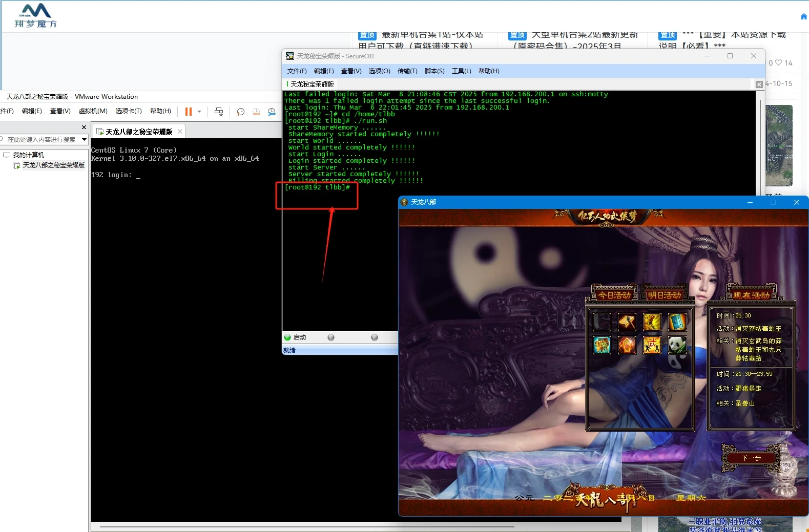Click the red gem talisman activity icon

point(627,345)
